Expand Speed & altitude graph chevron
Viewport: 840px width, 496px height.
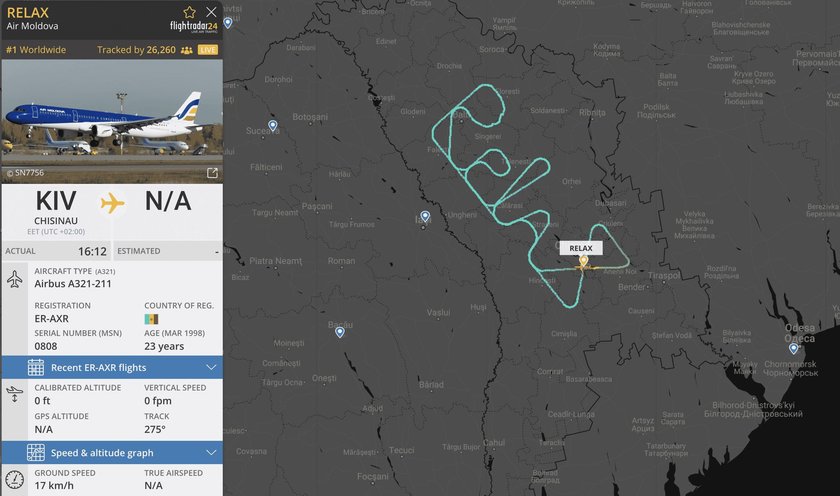(x=210, y=452)
